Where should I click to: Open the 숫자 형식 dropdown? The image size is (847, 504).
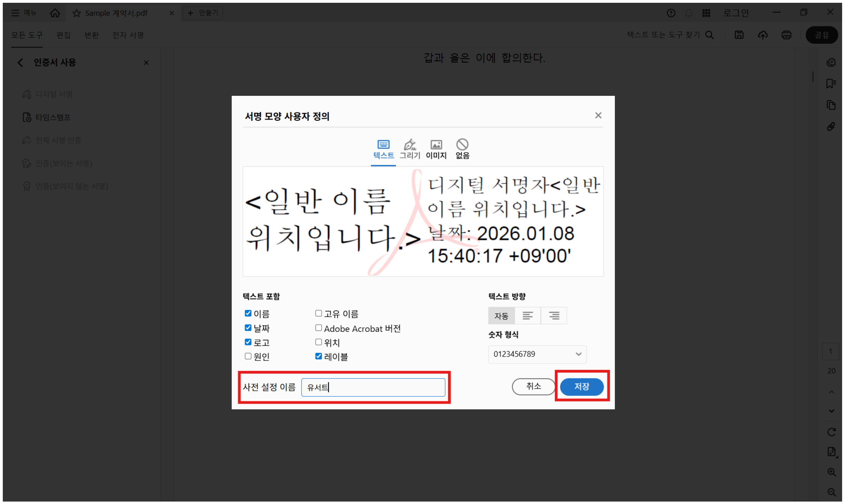coord(537,354)
